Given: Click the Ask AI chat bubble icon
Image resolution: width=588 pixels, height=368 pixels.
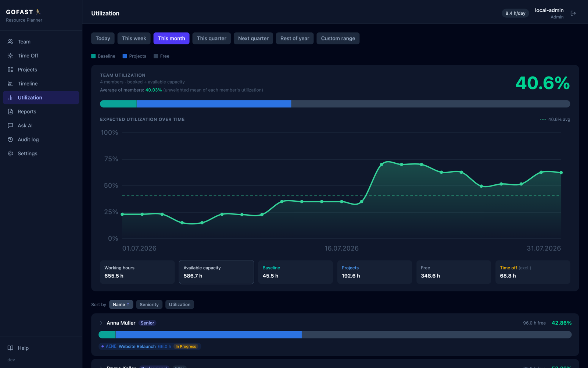Looking at the screenshot, I should click(10, 125).
